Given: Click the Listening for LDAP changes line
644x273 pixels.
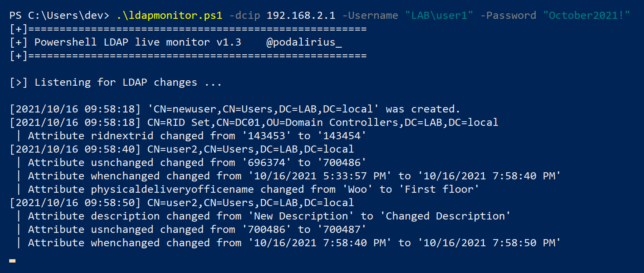Looking at the screenshot, I should click(x=115, y=82).
